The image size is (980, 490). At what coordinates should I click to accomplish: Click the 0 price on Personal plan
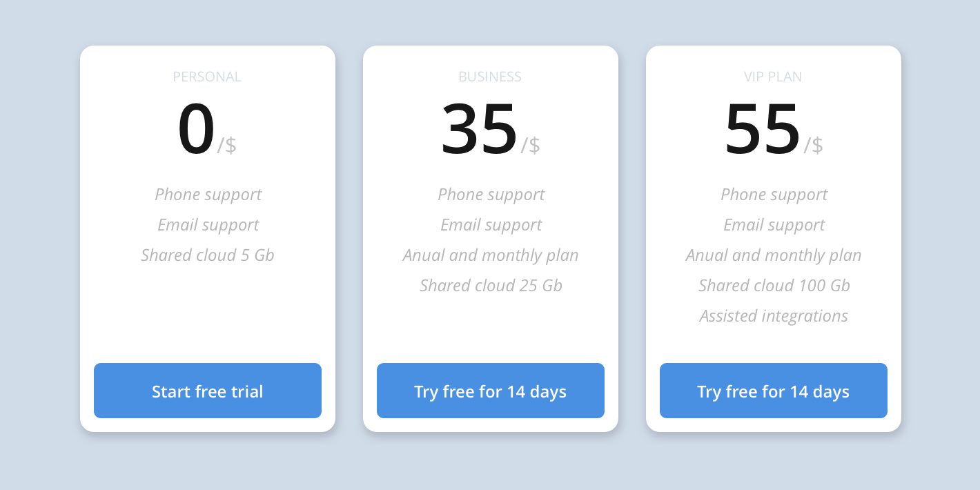click(x=197, y=129)
